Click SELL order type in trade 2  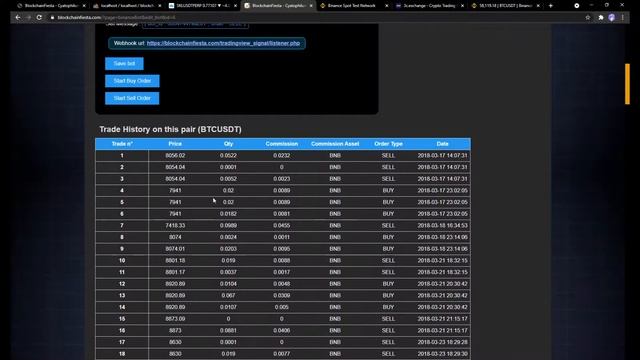388,167
